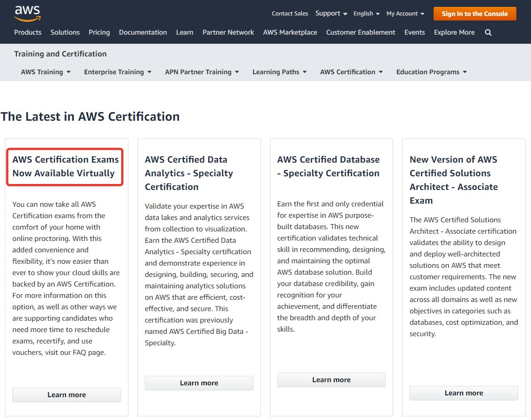531x420 pixels.
Task: Click 'Earn the first and only credential' paragraph
Action: (331, 266)
